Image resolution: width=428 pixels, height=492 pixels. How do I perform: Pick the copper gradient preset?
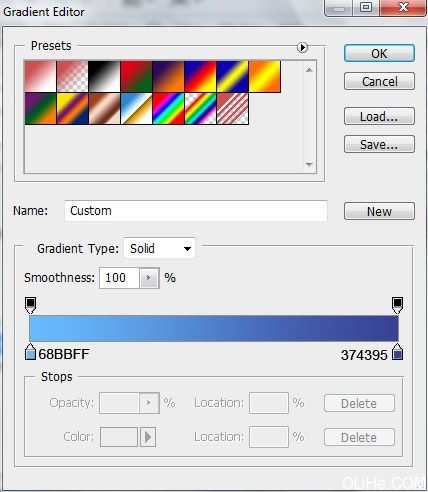(104, 109)
